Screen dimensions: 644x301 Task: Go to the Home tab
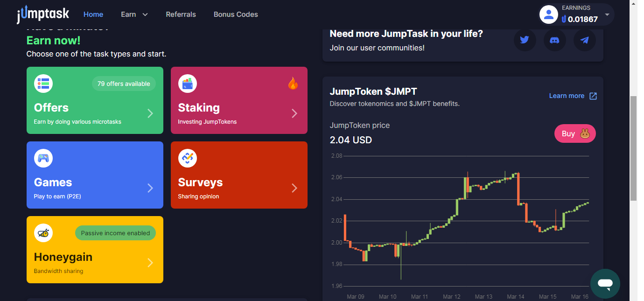(x=93, y=14)
